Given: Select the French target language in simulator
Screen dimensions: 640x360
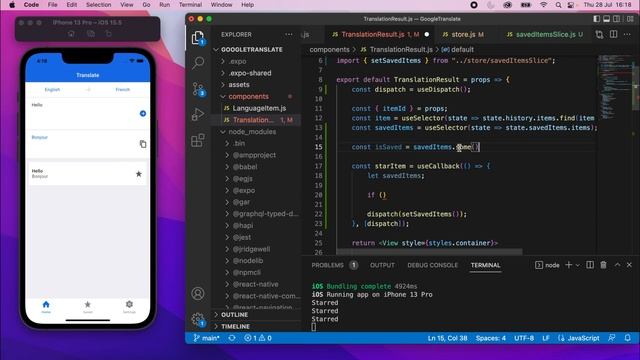Looking at the screenshot, I should click(123, 90).
